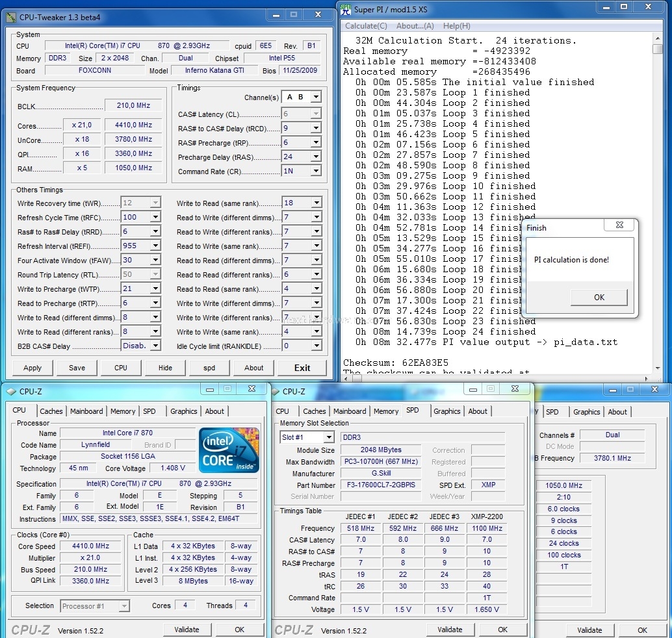Click the Part Number F3-17600CL7-2GBPIS field
This screenshot has height=638, width=672.
coord(381,485)
